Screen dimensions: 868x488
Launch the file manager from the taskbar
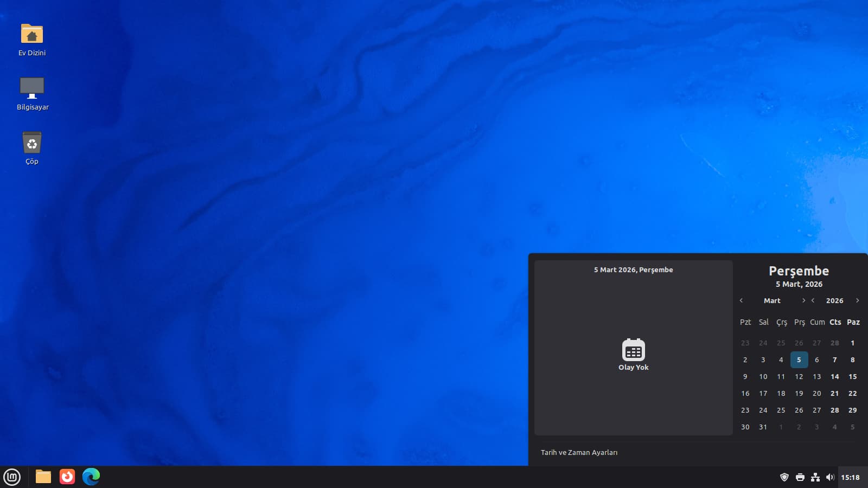click(x=43, y=477)
